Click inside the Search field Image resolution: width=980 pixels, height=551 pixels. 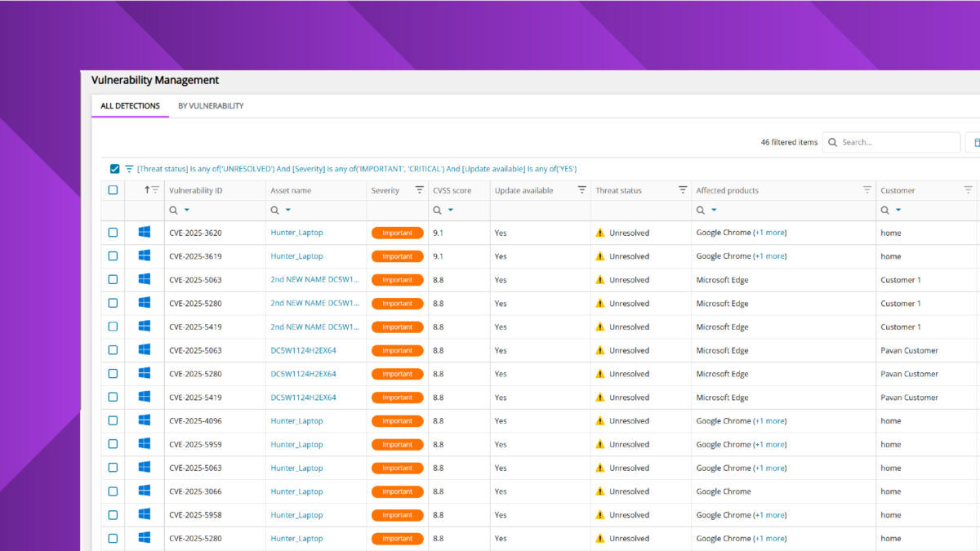(x=890, y=142)
